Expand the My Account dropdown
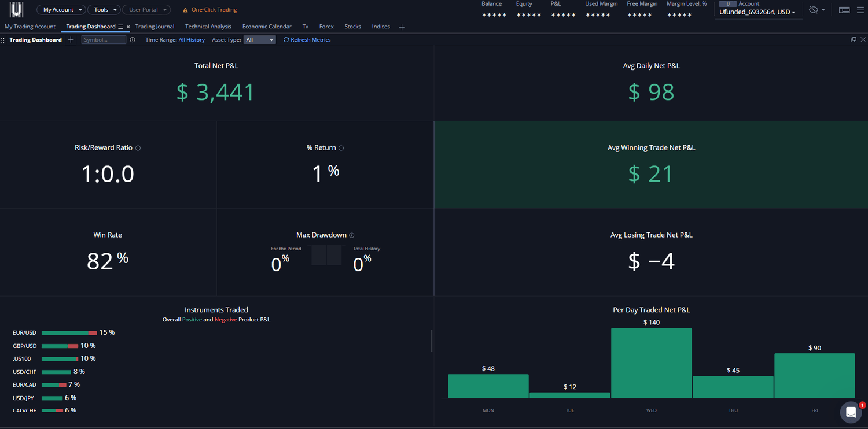Screen dimensions: 868x429 (x=61, y=10)
